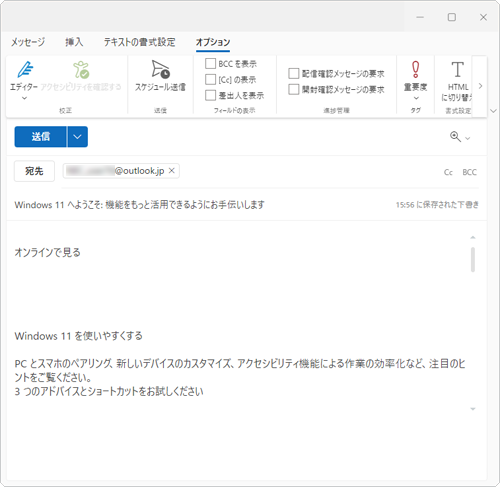500x487 pixels.
Task: Minimize the compose window
Action: point(420,17)
